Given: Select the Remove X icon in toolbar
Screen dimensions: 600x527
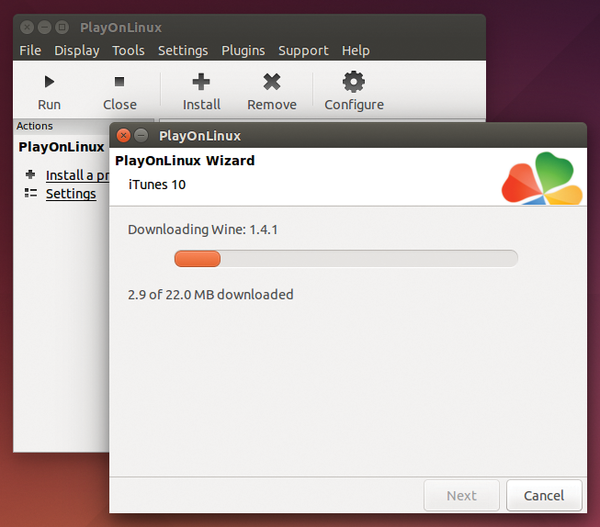Looking at the screenshot, I should pyautogui.click(x=271, y=82).
